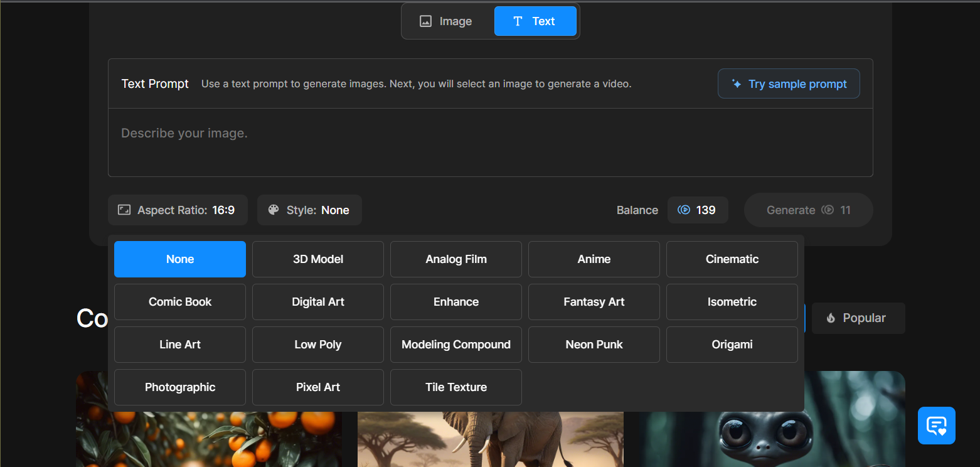Select the Line Art style

point(180,345)
